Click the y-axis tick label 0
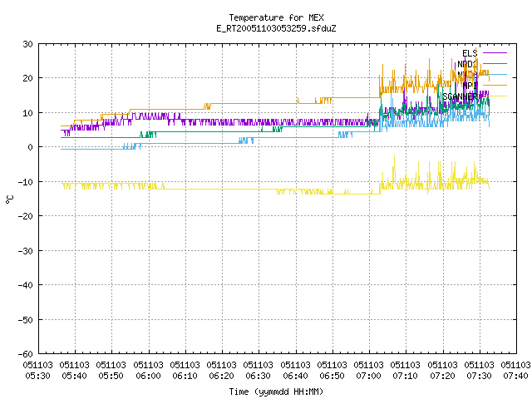 [x=31, y=147]
